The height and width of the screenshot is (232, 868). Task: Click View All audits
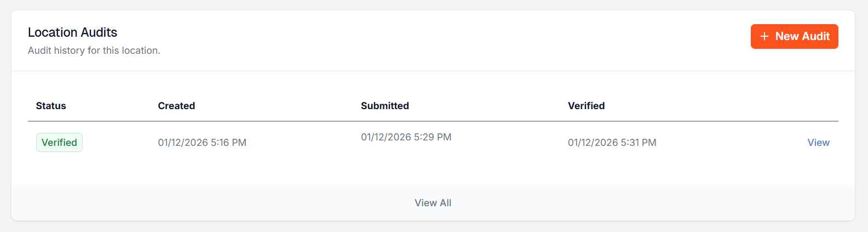coord(433,203)
